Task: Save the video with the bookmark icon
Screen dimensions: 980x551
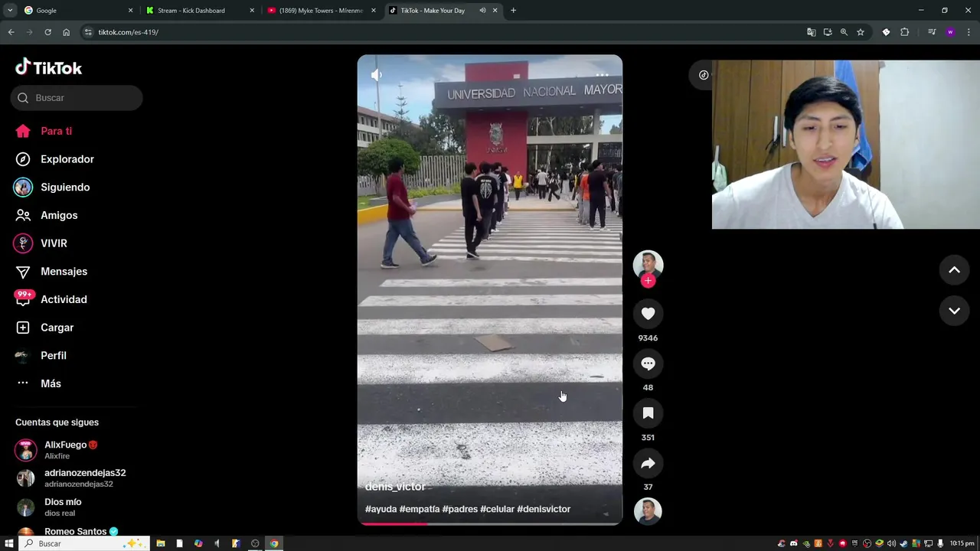Action: 648,413
